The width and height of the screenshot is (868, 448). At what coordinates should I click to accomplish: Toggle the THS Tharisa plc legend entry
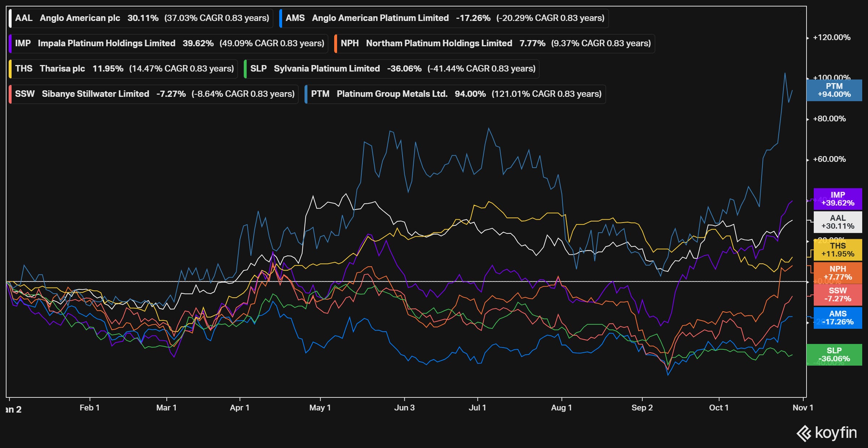click(x=124, y=69)
